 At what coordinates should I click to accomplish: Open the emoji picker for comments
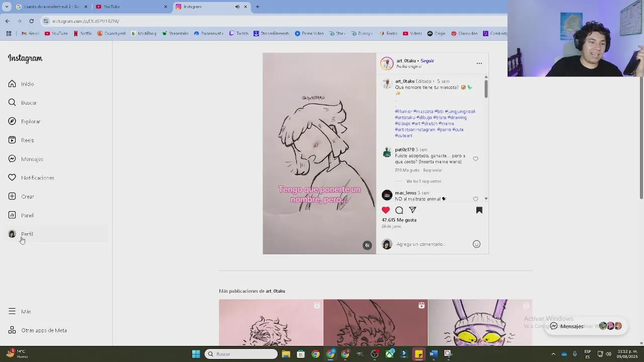(x=476, y=244)
